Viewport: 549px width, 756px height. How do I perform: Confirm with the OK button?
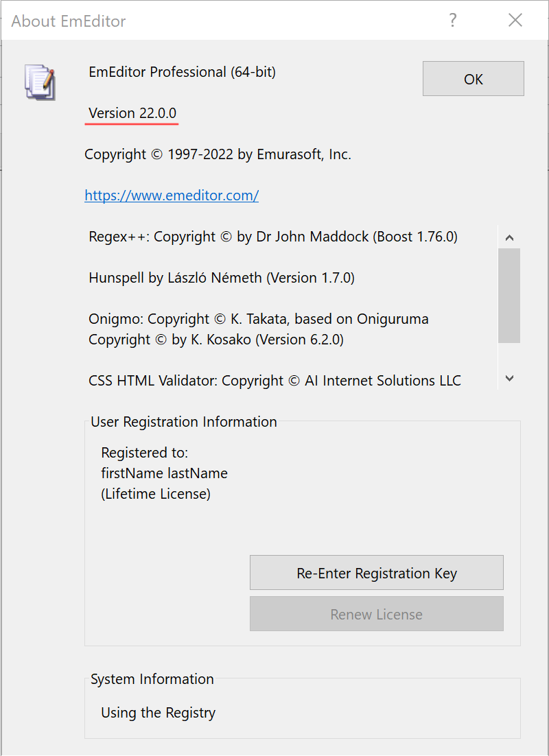point(474,79)
